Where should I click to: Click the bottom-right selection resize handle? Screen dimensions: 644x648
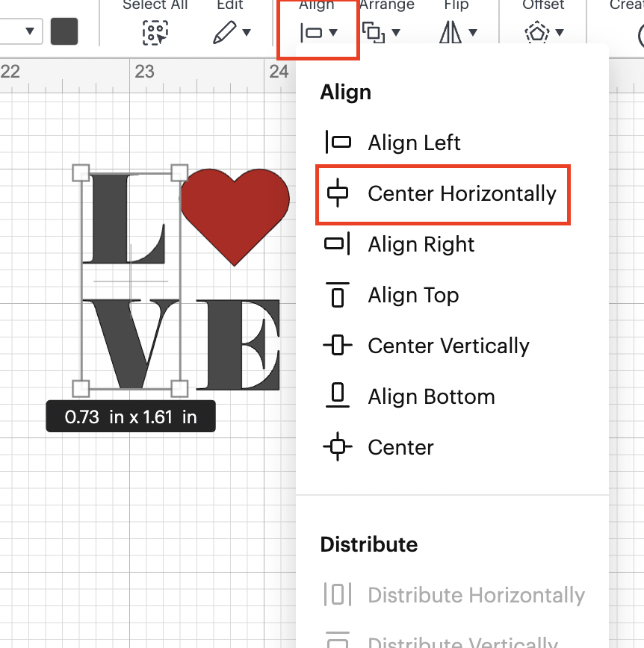pyautogui.click(x=179, y=388)
